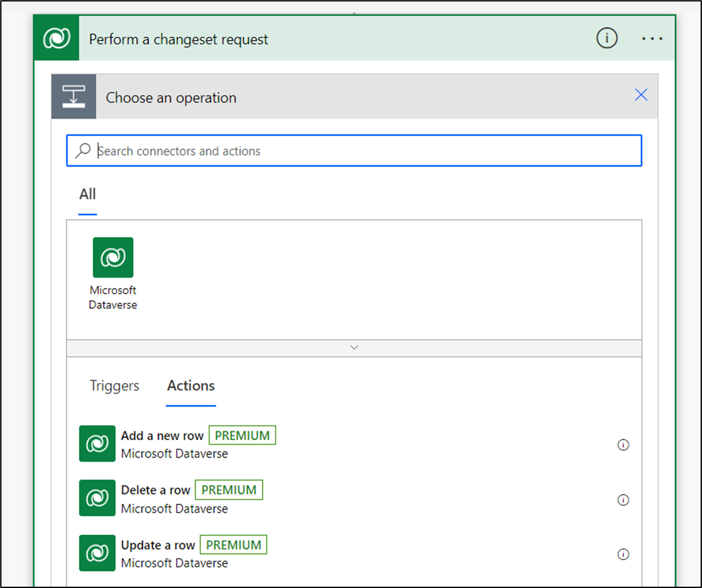This screenshot has height=588, width=702.
Task: Choose the Delete a row action
Action: (x=156, y=490)
